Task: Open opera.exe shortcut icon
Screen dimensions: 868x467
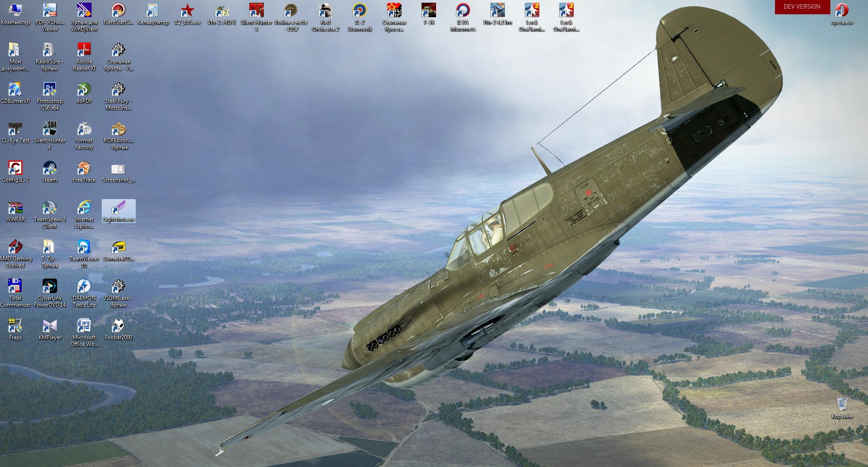Action: (842, 14)
